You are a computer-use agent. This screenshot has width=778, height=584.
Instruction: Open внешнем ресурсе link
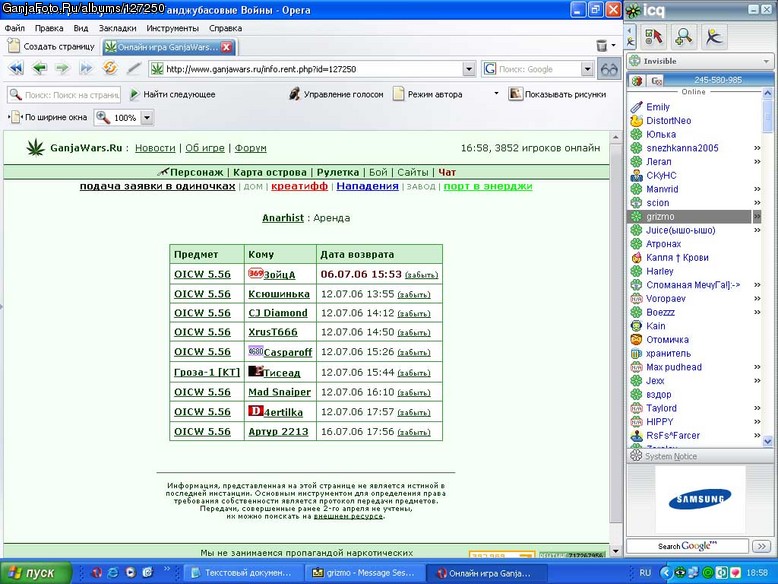click(348, 517)
